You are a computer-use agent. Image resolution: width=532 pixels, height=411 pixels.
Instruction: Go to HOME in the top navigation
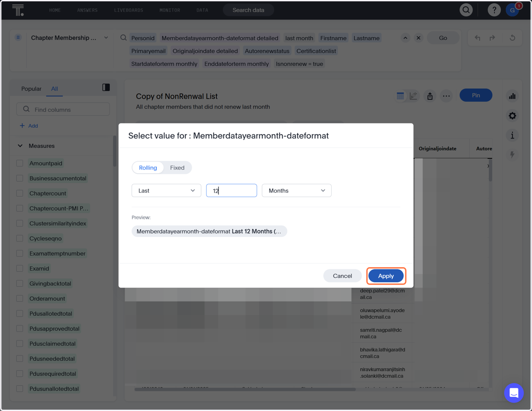click(x=55, y=10)
